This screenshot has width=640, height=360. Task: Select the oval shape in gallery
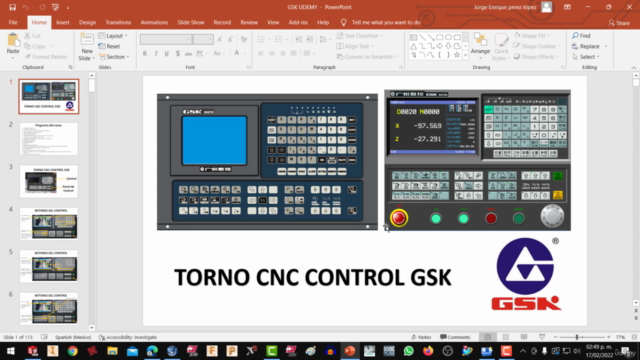448,37
